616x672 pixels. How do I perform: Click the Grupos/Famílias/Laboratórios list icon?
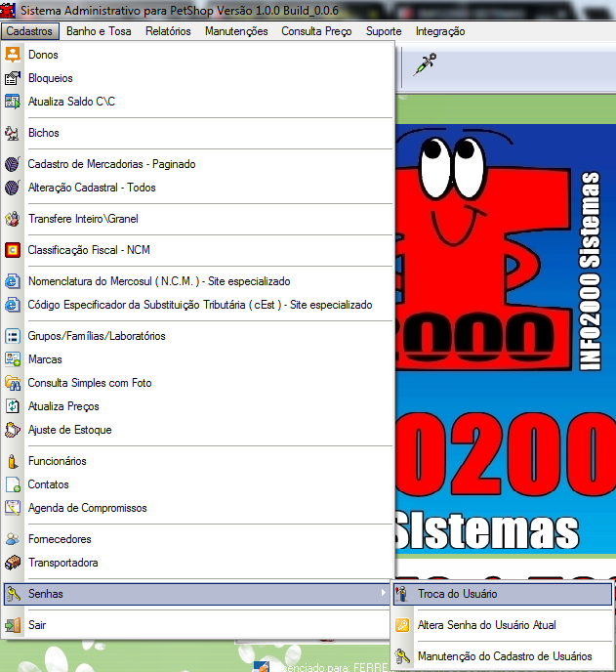point(13,336)
